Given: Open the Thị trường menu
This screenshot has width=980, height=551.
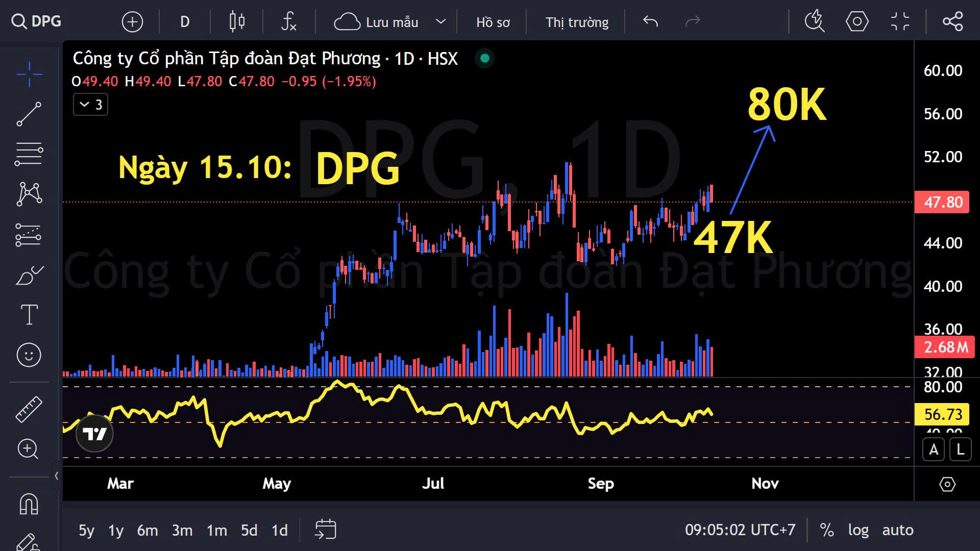Looking at the screenshot, I should click(577, 22).
